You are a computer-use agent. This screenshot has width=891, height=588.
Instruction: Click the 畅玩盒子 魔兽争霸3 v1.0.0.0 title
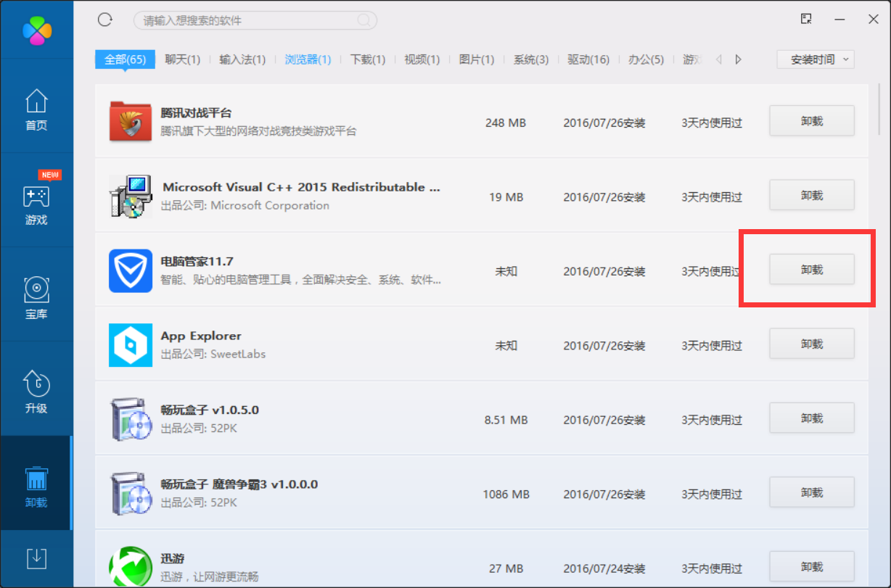[239, 484]
